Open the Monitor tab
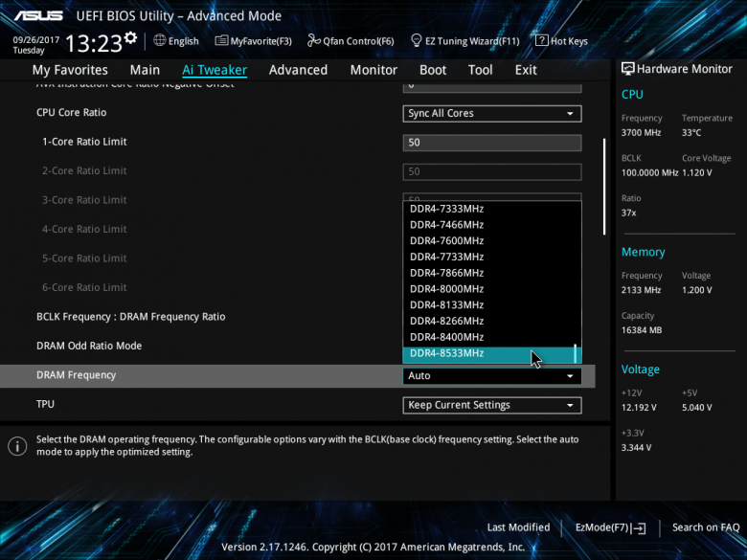Screen dimensions: 747x560 (373, 70)
